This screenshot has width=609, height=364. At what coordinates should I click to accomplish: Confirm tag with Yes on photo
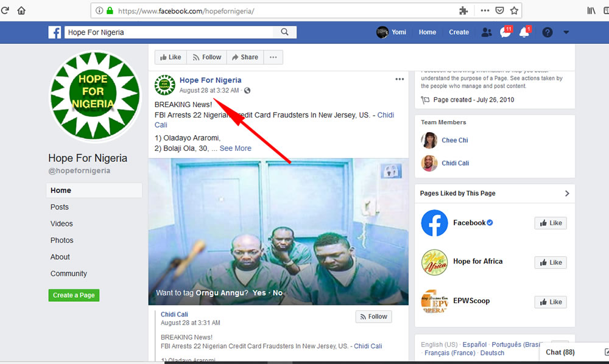coord(259,293)
